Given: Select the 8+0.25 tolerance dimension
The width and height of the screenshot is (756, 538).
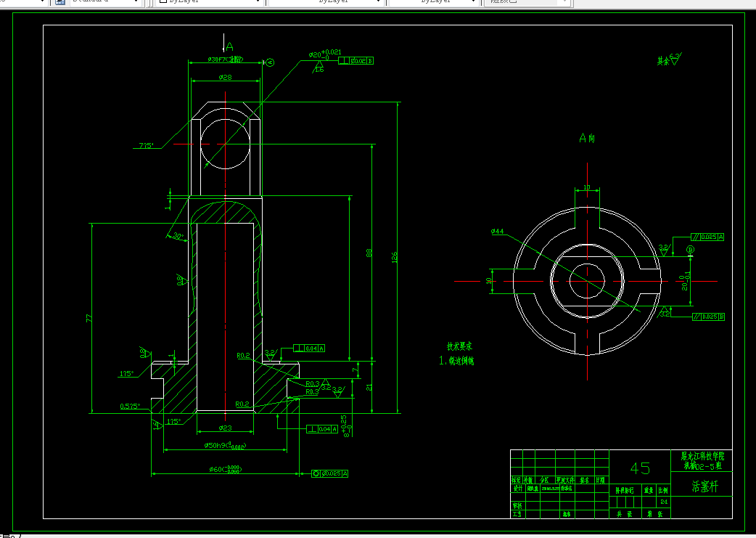Looking at the screenshot, I should (x=345, y=426).
